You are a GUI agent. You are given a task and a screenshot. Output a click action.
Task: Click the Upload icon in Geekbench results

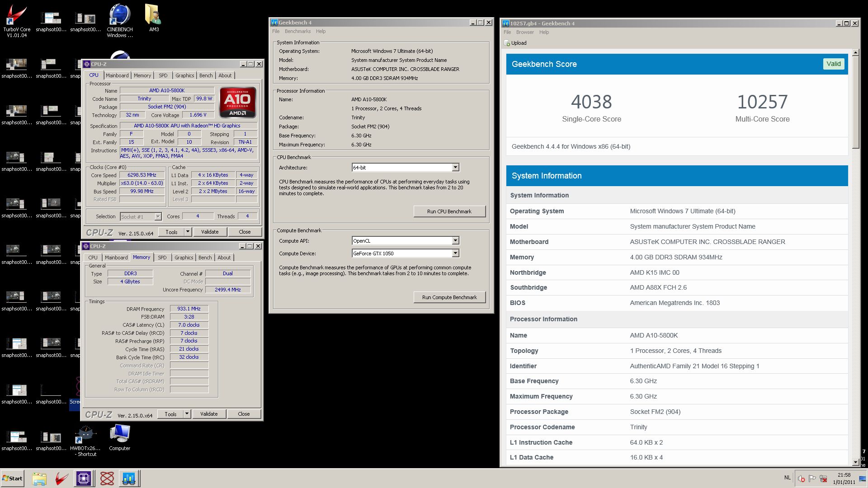pyautogui.click(x=507, y=43)
